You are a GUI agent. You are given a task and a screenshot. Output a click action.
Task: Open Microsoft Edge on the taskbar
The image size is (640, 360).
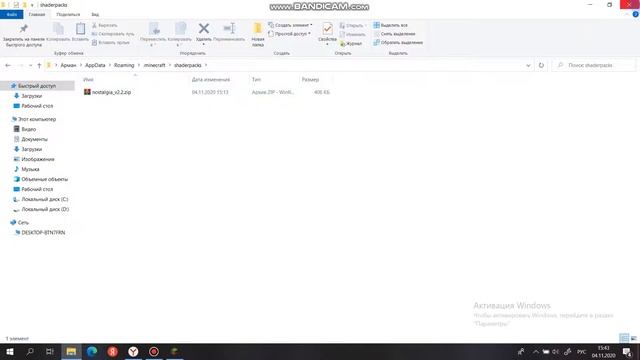[92, 351]
